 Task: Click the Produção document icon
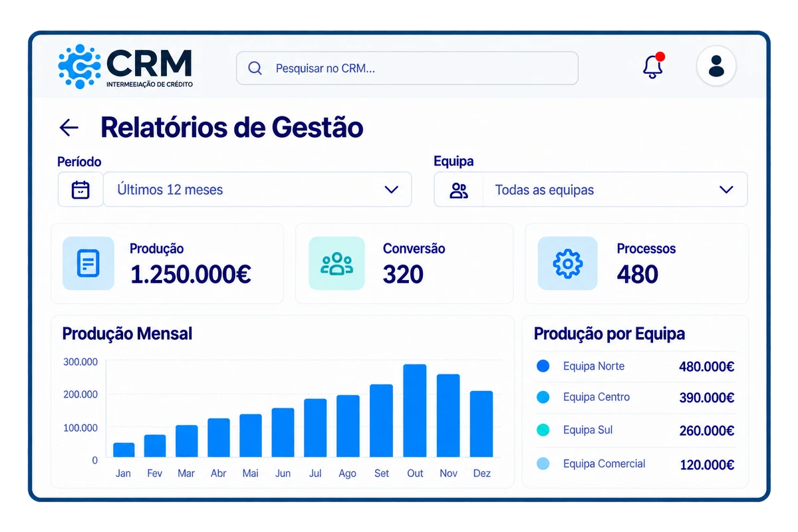[88, 263]
